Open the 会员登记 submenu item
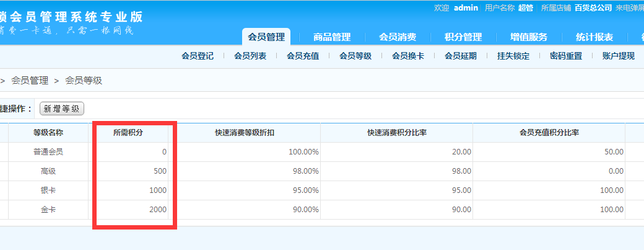This screenshot has width=644, height=250. coord(198,56)
